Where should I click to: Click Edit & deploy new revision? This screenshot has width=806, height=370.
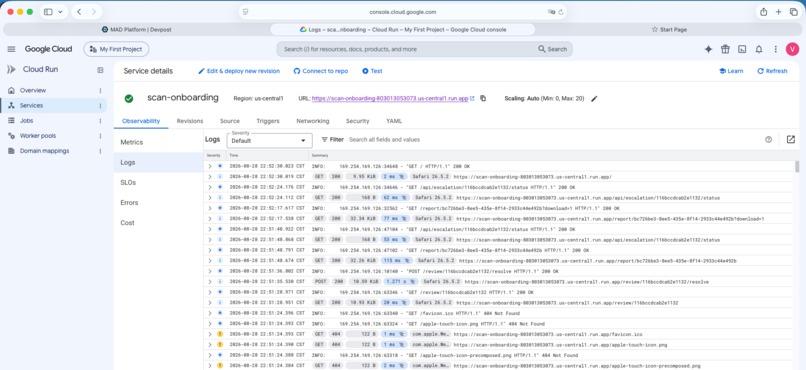click(x=239, y=71)
